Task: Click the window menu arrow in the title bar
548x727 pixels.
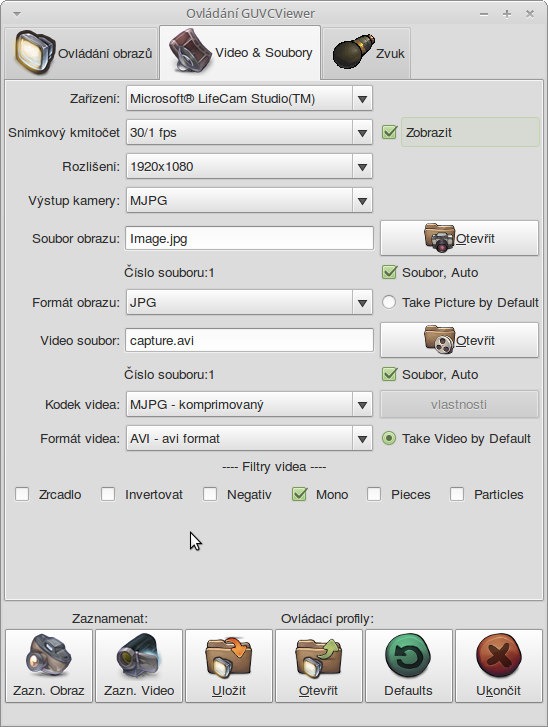Action: click(17, 14)
